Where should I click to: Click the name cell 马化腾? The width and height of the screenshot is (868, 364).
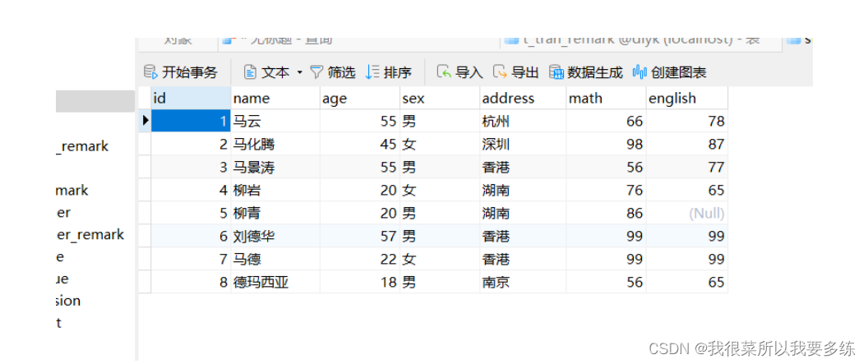click(x=275, y=144)
